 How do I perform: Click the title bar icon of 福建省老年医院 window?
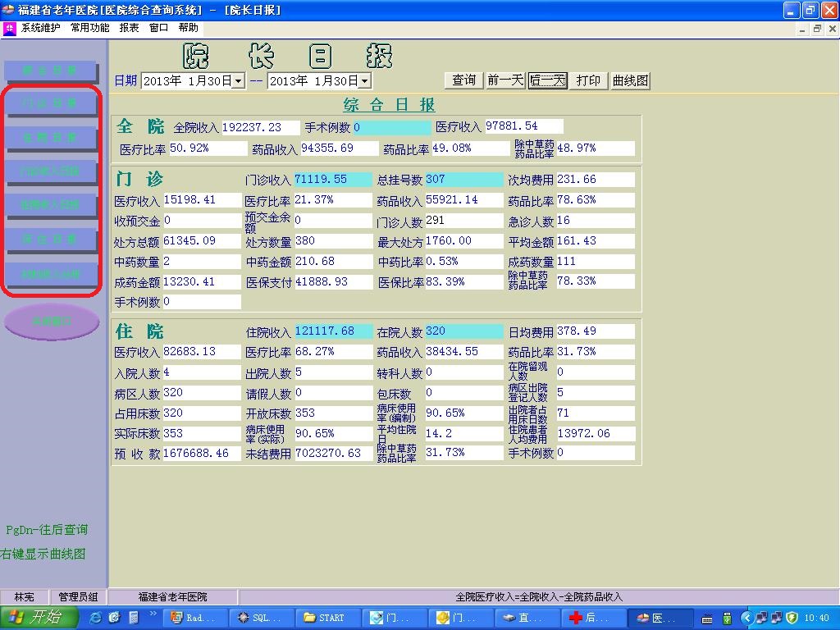tap(8, 10)
